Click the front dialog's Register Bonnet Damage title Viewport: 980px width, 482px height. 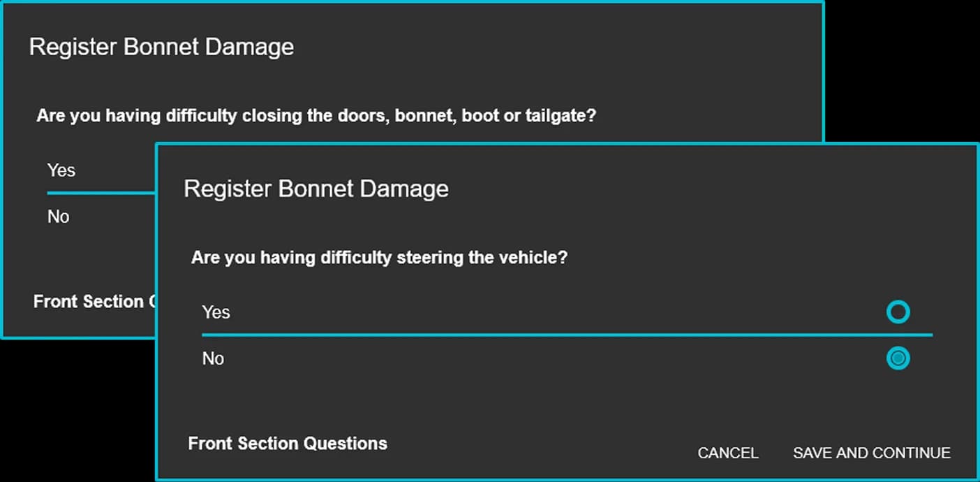315,189
